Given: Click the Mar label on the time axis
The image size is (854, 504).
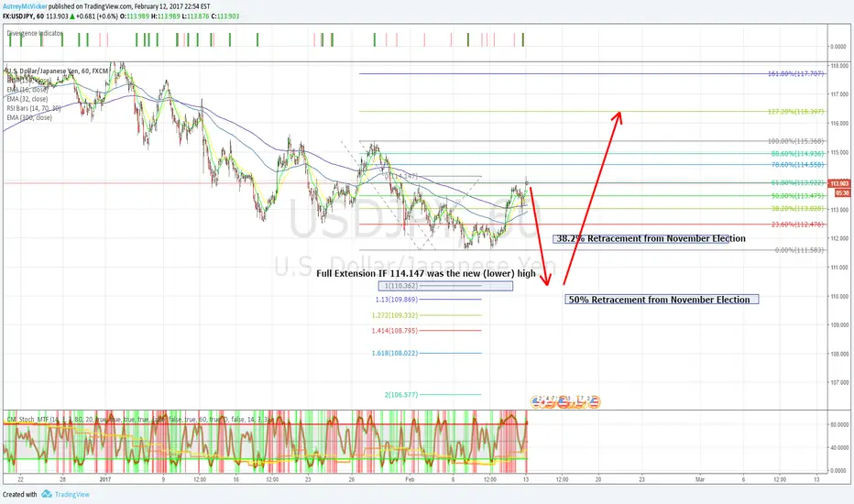Looking at the screenshot, I should coord(700,479).
